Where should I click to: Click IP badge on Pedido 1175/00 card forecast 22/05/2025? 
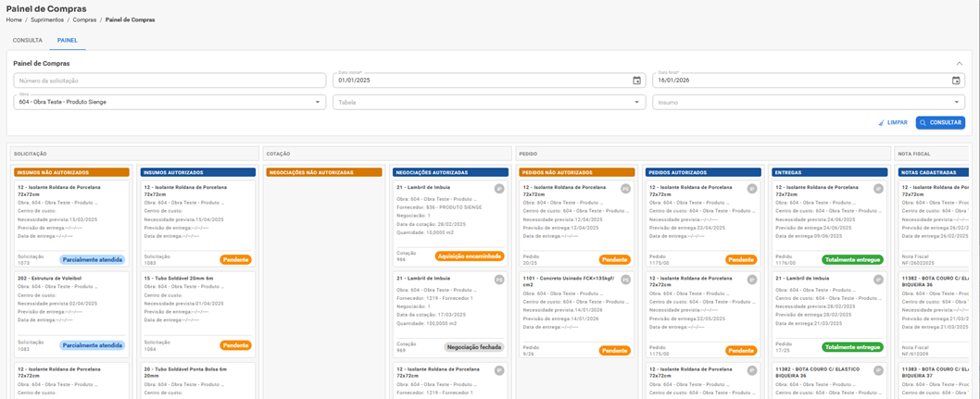coord(752,280)
